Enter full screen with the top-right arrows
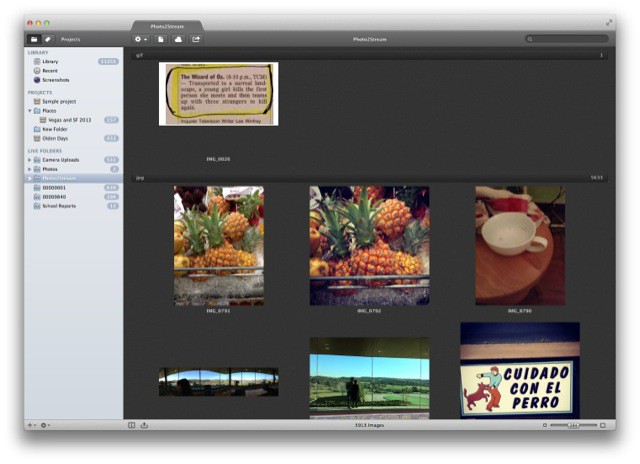640x464 pixels. point(609,22)
